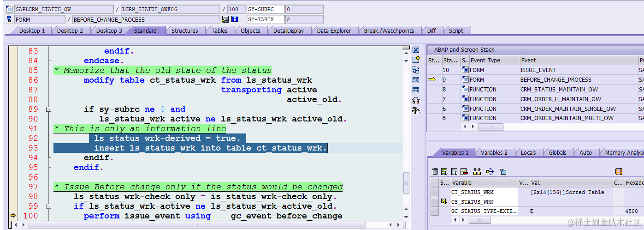Open the Globals variables tab

point(558,152)
